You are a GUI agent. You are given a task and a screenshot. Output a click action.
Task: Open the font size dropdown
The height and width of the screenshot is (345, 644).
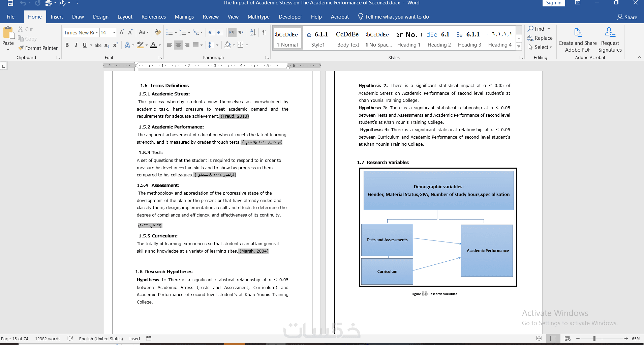point(114,33)
